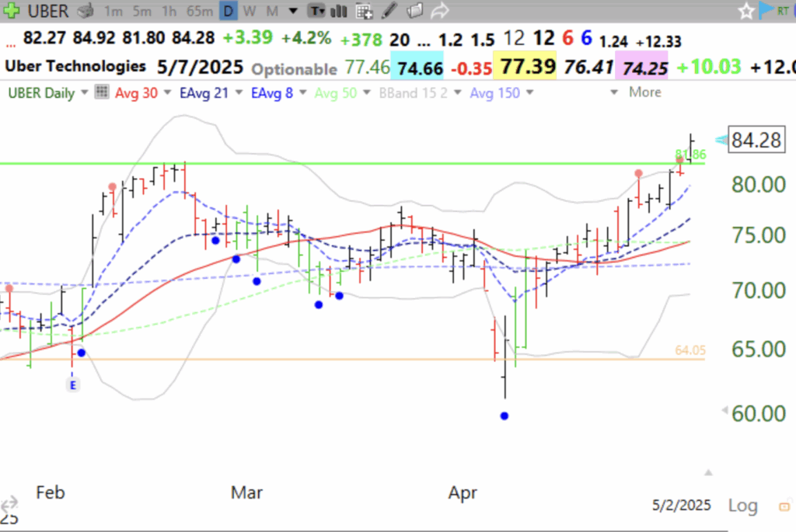This screenshot has width=796, height=532.
Task: Click the green plus add-symbol icon
Action: tap(11, 10)
